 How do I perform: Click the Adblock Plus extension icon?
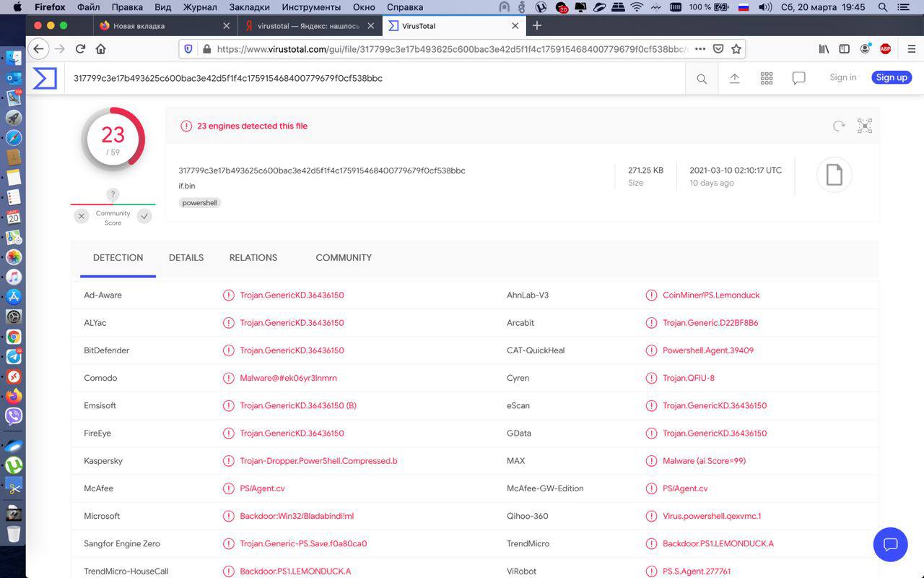coord(885,49)
